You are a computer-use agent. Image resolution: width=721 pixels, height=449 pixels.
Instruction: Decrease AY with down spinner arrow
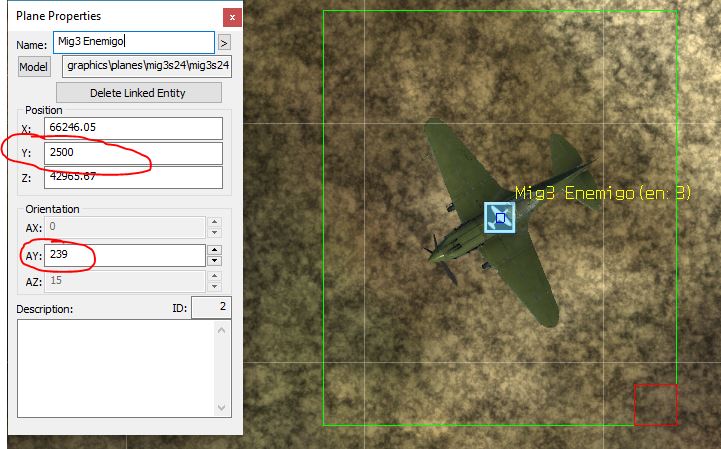pyautogui.click(x=214, y=261)
